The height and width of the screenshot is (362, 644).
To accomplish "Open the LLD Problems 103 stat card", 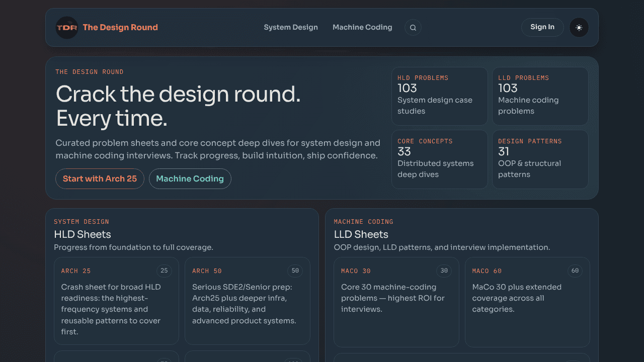I will [540, 96].
